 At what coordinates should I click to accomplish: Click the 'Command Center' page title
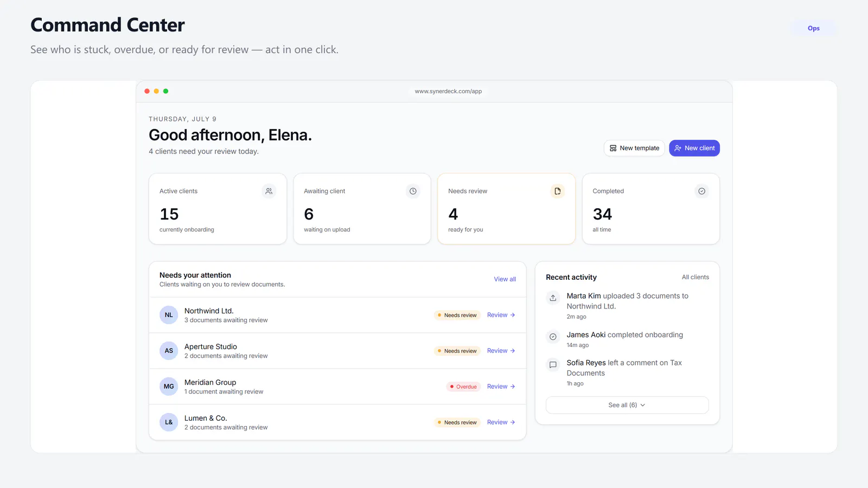tap(107, 25)
